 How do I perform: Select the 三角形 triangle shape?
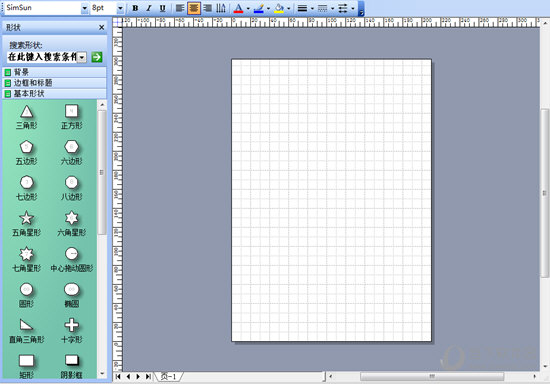(x=27, y=117)
